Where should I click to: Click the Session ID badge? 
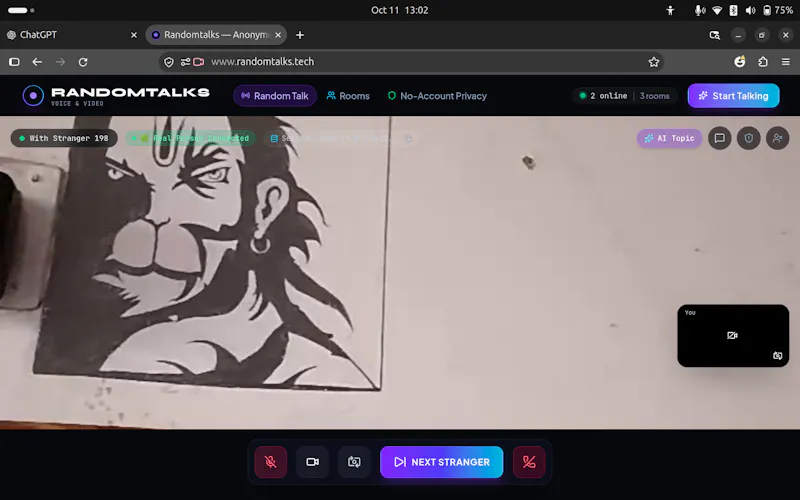tap(341, 138)
